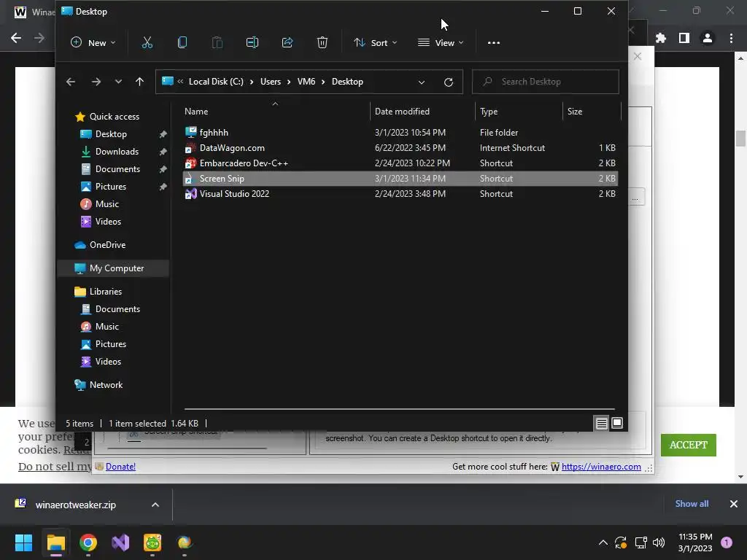Go forward using Explorer forward arrow
The width and height of the screenshot is (747, 560).
pos(96,82)
